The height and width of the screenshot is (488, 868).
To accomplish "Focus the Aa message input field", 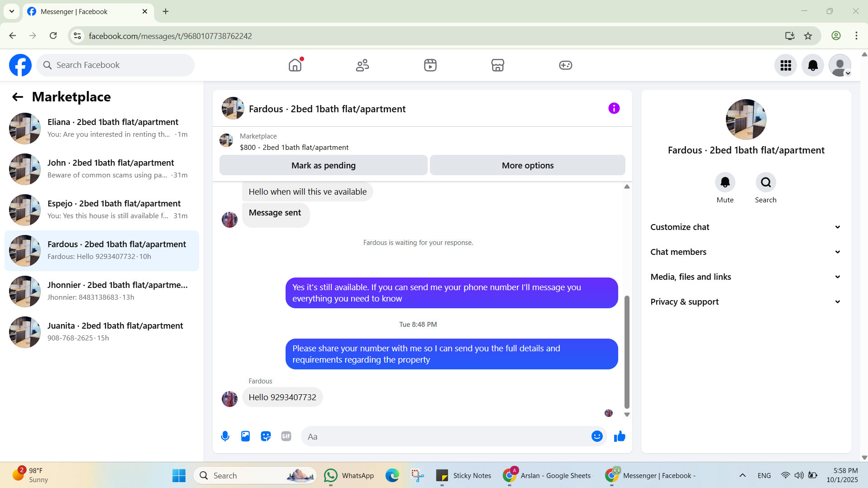I will coord(446,436).
